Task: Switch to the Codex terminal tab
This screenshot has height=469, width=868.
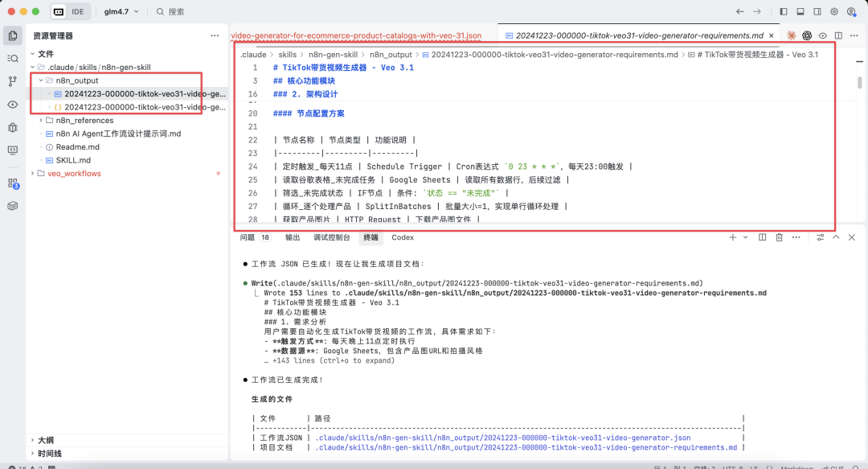Action: tap(402, 237)
